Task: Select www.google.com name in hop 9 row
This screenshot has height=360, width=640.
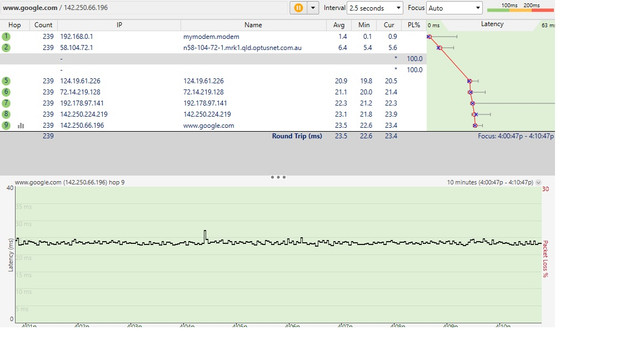Action: pyautogui.click(x=209, y=125)
